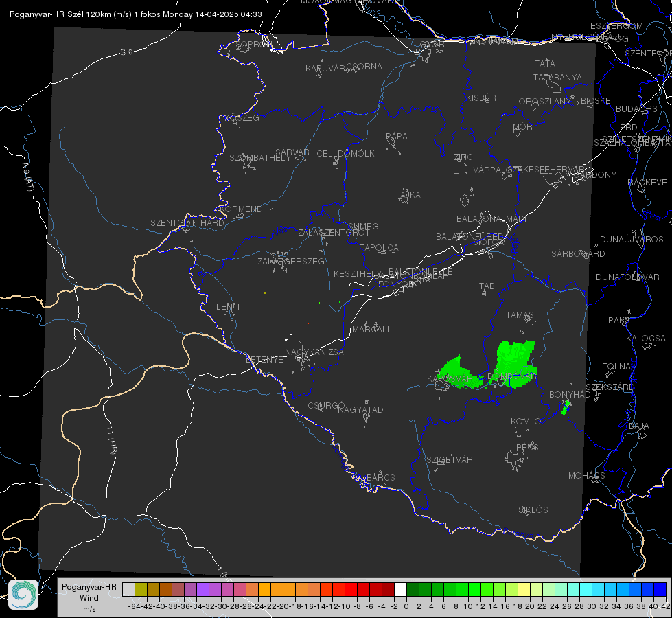This screenshot has height=618, width=672.
Task: Click the BONYHAD city label
Action: pos(570,395)
